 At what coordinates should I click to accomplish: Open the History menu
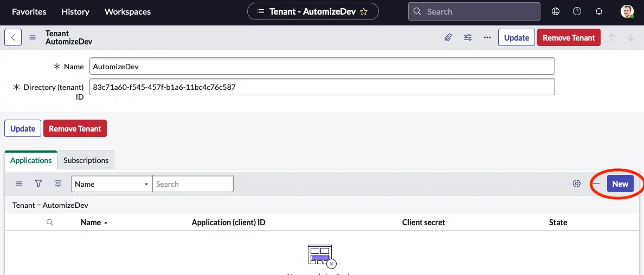75,12
